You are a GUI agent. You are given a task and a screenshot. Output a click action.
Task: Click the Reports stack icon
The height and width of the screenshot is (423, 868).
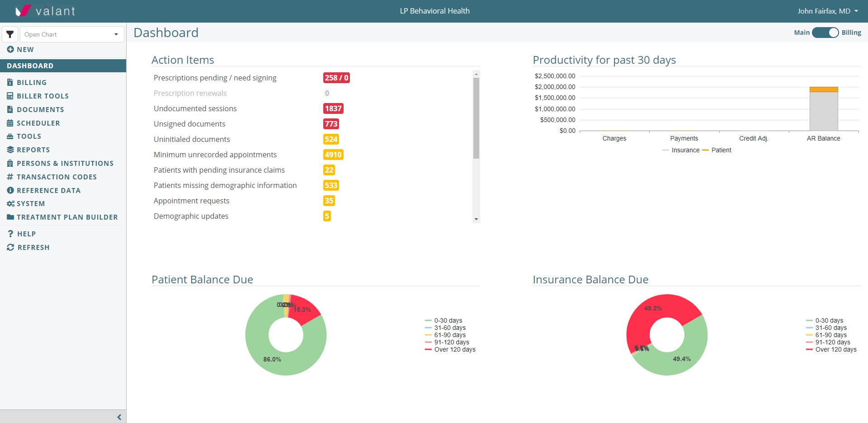(x=10, y=150)
